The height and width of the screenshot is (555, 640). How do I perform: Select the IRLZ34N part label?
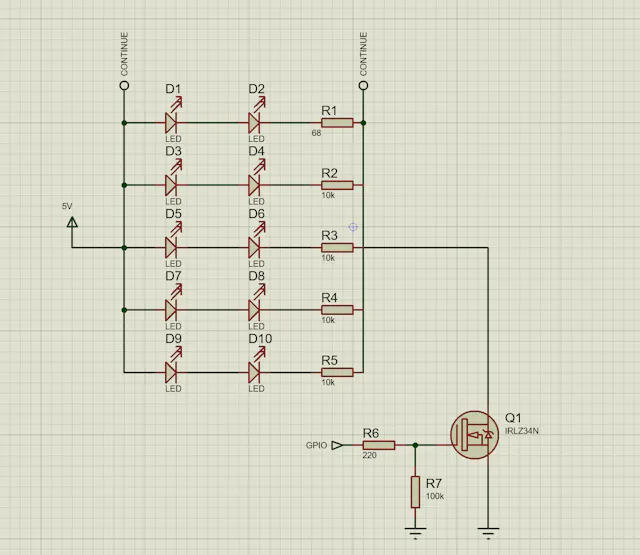pos(522,431)
